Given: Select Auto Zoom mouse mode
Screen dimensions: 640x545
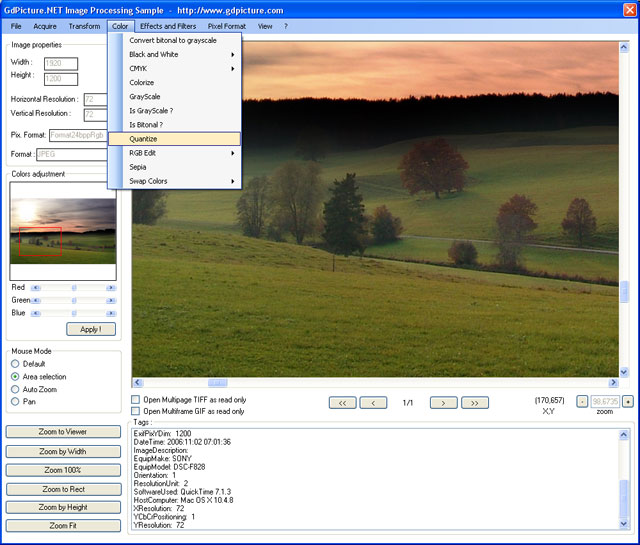Looking at the screenshot, I should [x=15, y=389].
